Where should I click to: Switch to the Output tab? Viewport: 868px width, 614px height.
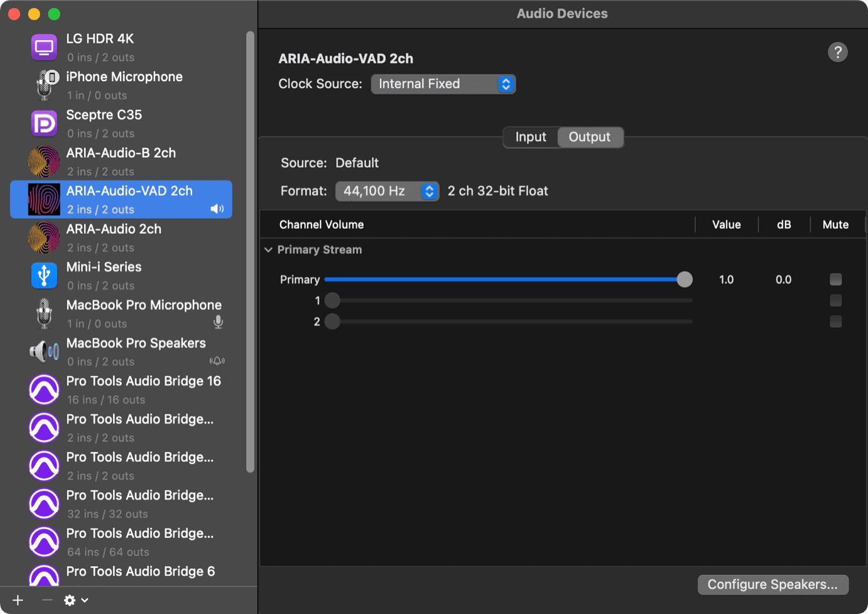(x=590, y=137)
